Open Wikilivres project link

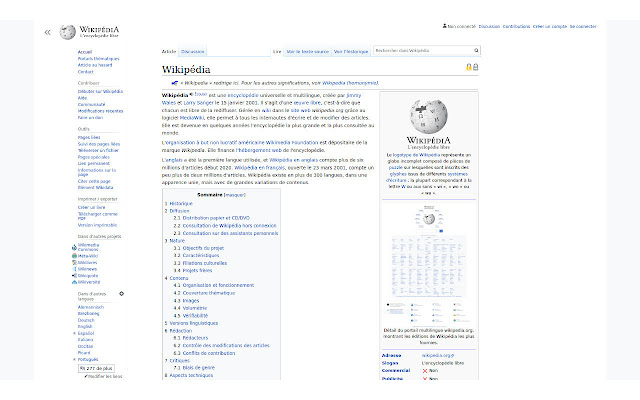(87, 262)
